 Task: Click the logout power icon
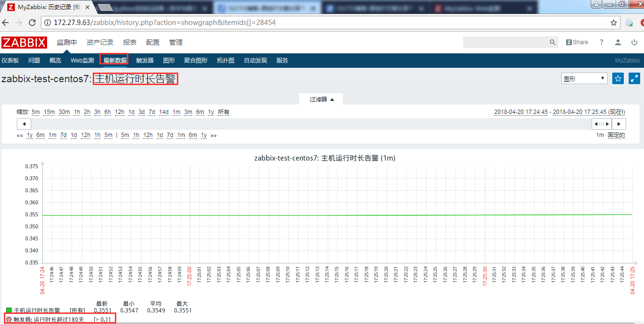click(634, 42)
